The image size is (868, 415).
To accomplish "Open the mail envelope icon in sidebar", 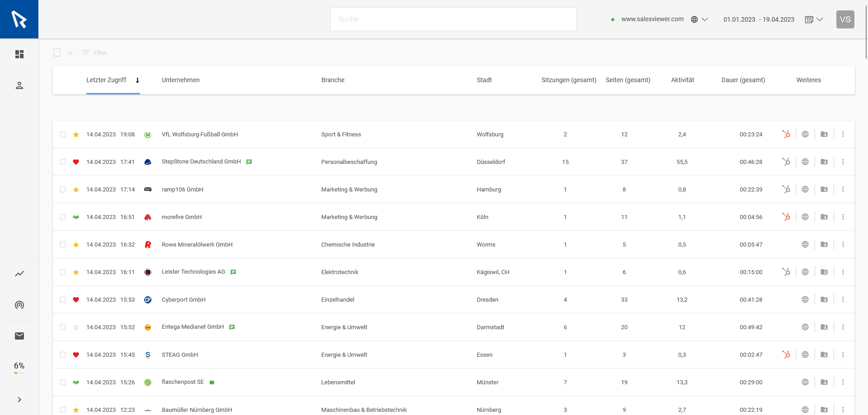I will [19, 336].
